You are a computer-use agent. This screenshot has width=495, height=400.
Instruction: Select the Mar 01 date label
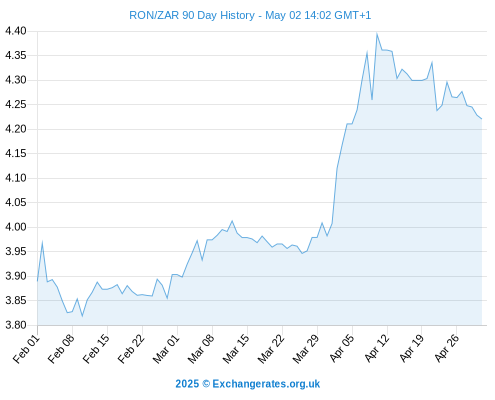[x=166, y=349]
